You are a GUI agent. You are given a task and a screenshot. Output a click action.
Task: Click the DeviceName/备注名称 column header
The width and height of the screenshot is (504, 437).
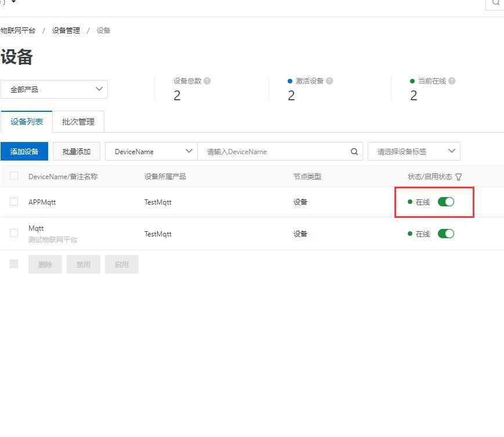(x=63, y=176)
